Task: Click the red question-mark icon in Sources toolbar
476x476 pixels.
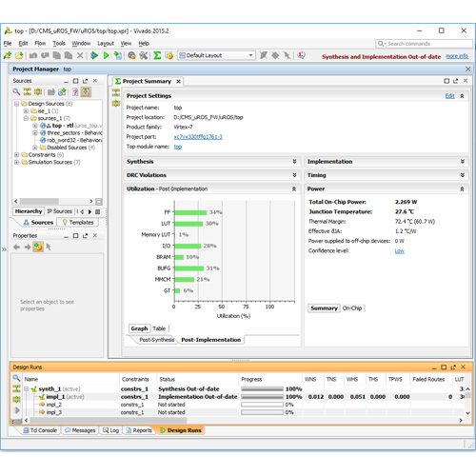Action: click(75, 92)
